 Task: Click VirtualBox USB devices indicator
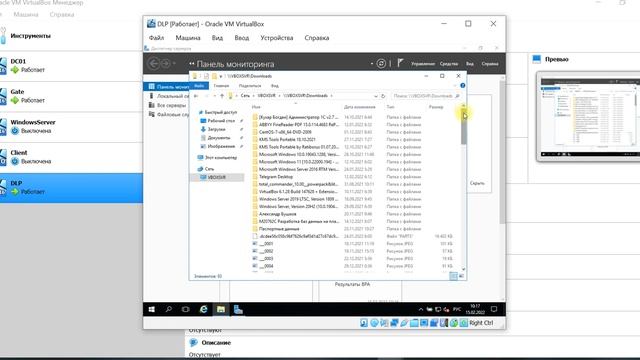click(404, 323)
